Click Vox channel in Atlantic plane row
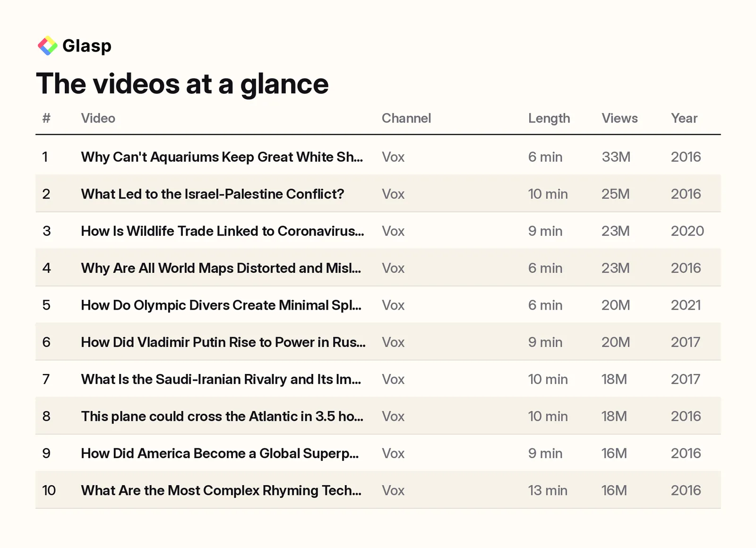 (393, 417)
